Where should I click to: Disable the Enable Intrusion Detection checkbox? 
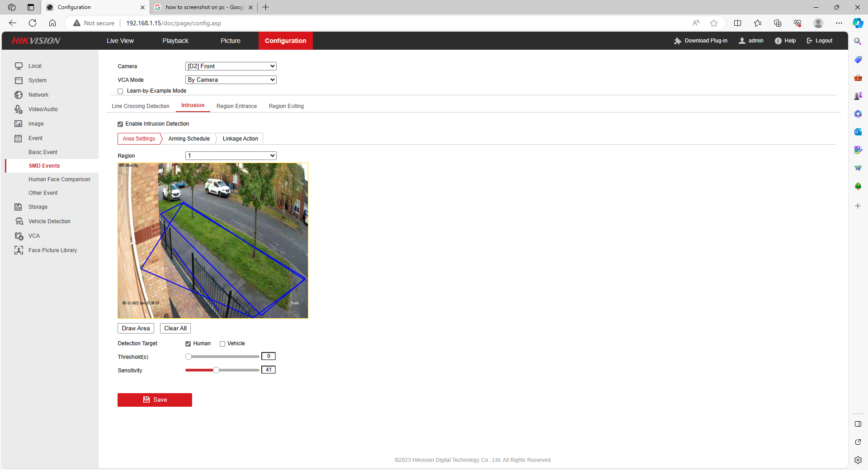click(120, 124)
